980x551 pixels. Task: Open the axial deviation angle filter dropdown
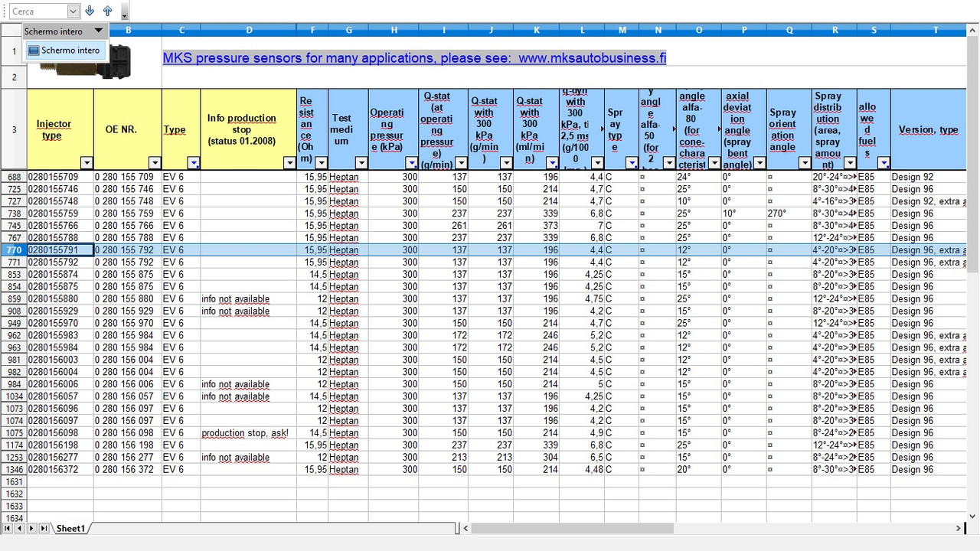click(759, 163)
